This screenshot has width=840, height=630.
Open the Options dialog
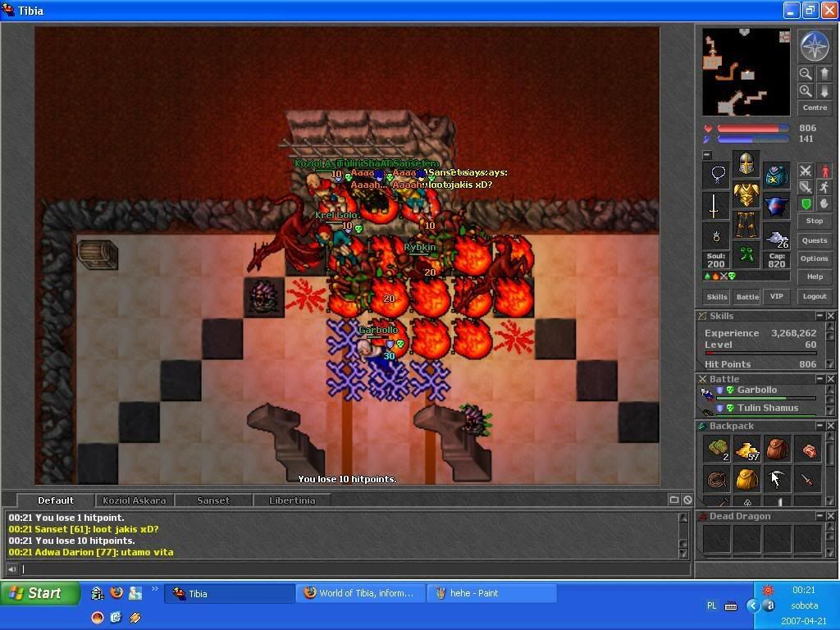point(815,258)
